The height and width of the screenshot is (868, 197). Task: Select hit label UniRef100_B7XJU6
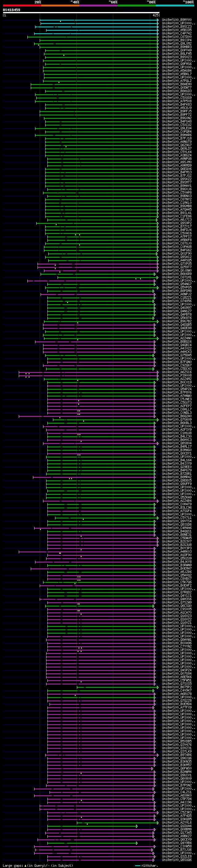click(x=177, y=850)
